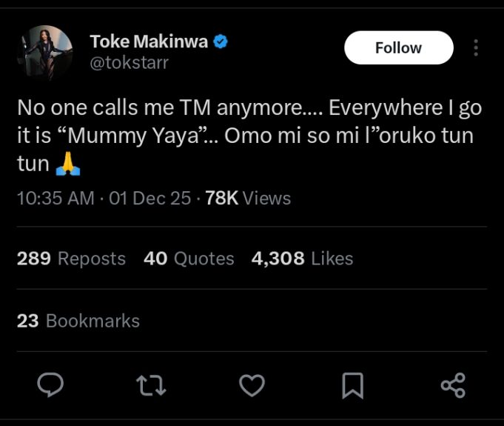
Task: Bookmark this tweet using the bookmark icon
Action: coord(352,385)
